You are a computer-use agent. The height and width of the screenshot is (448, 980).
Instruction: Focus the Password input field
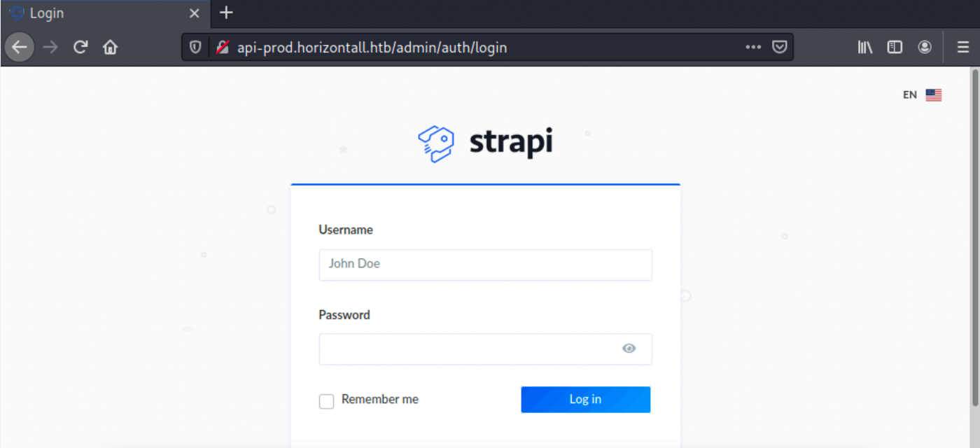[486, 349]
